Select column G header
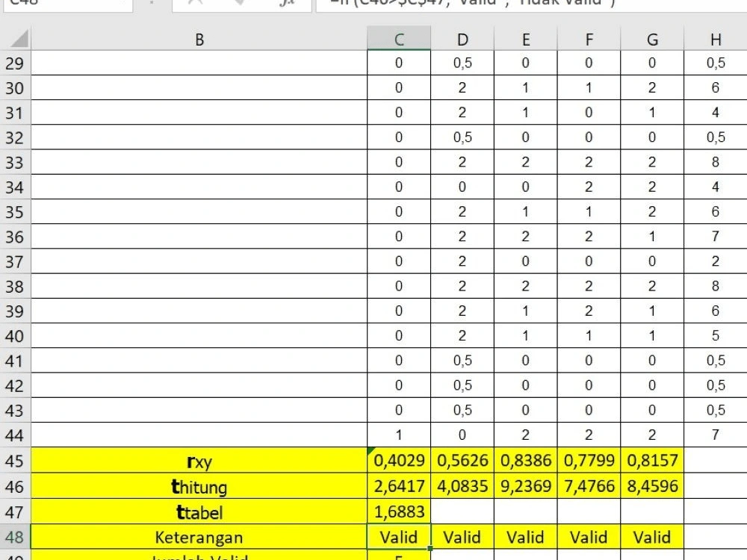747x560 pixels. point(652,39)
